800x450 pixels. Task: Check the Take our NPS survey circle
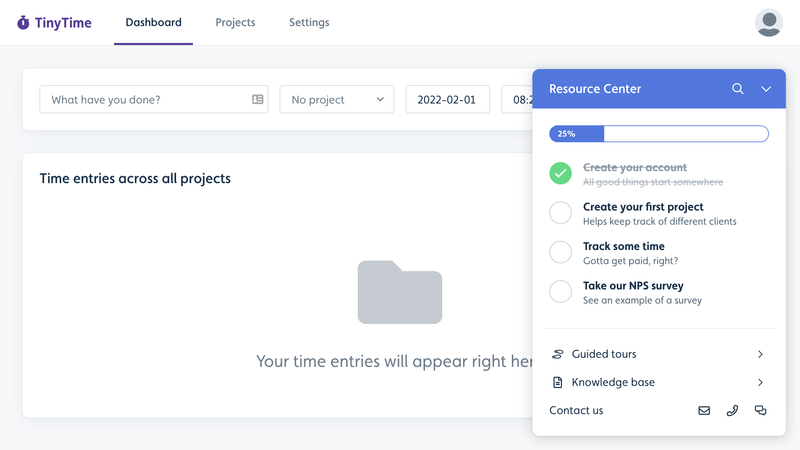pyautogui.click(x=561, y=291)
